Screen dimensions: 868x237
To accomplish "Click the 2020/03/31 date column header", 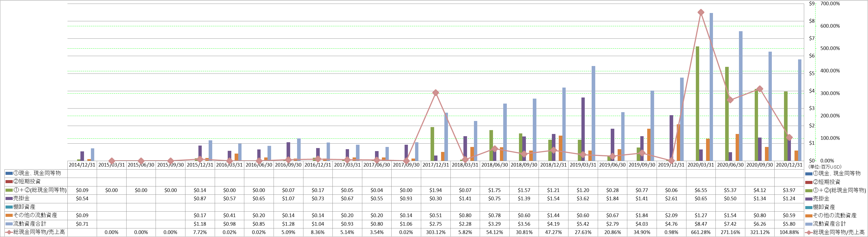I will click(x=701, y=165).
